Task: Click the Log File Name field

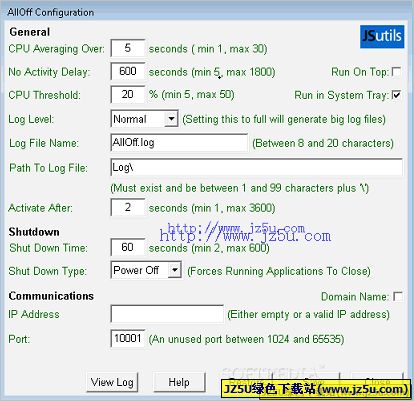Action: point(179,143)
